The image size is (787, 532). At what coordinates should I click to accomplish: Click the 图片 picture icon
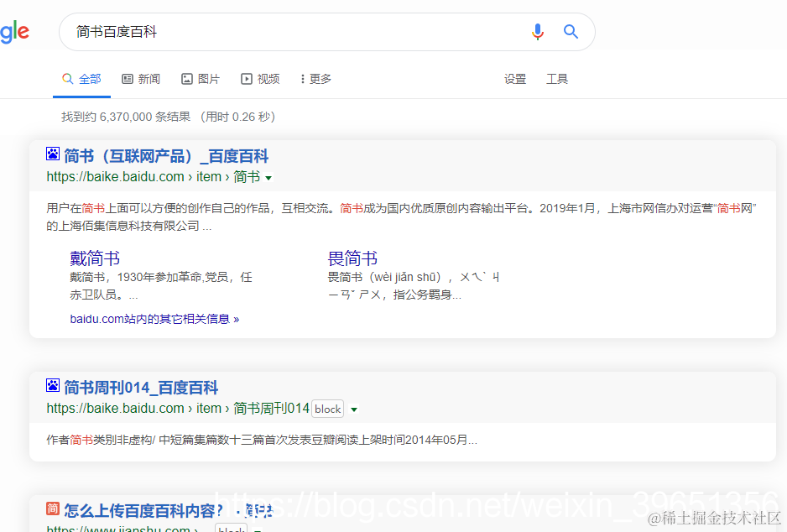(x=185, y=78)
